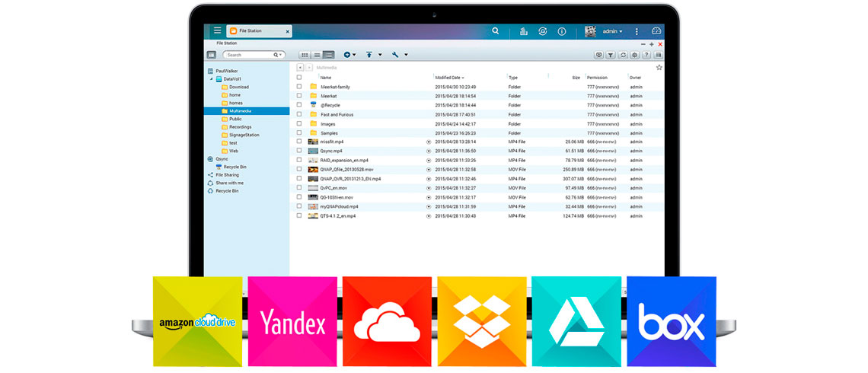Tick the select-all header checkbox
868x373 pixels.
(299, 78)
